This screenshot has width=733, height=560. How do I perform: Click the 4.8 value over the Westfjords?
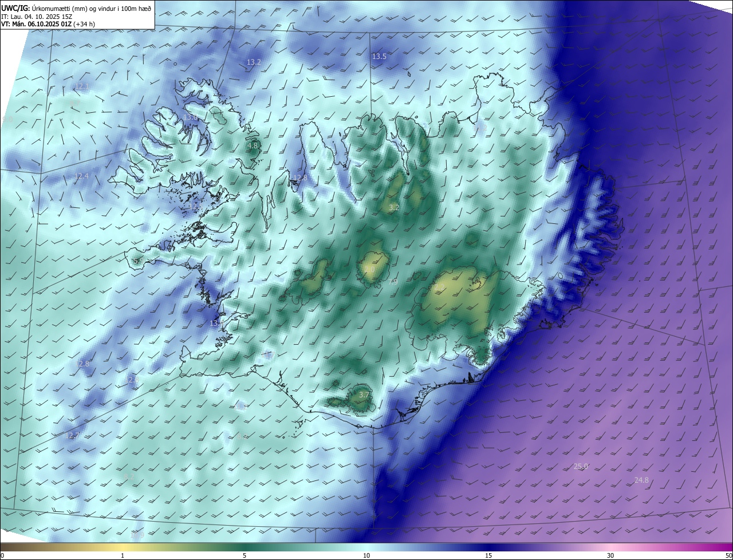(x=253, y=146)
